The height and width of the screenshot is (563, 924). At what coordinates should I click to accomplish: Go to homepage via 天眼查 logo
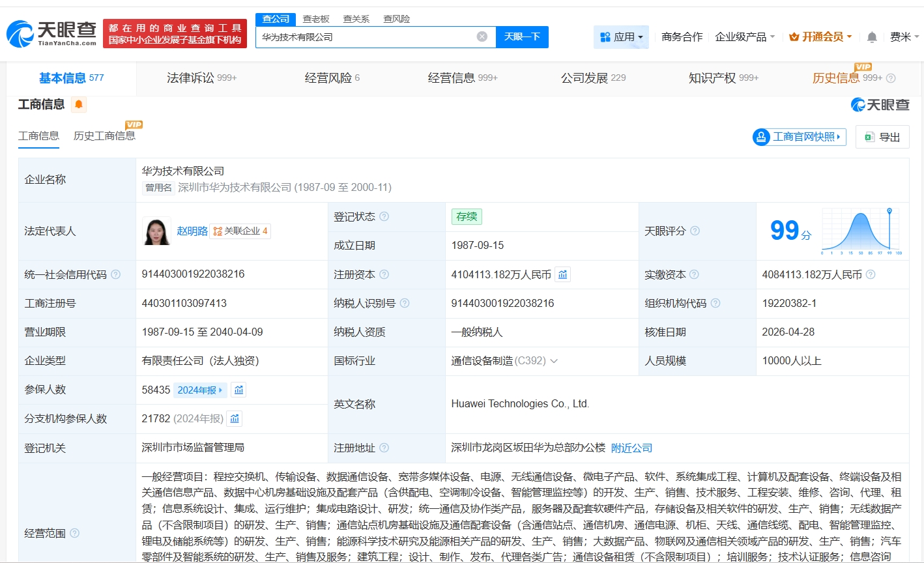click(51, 33)
